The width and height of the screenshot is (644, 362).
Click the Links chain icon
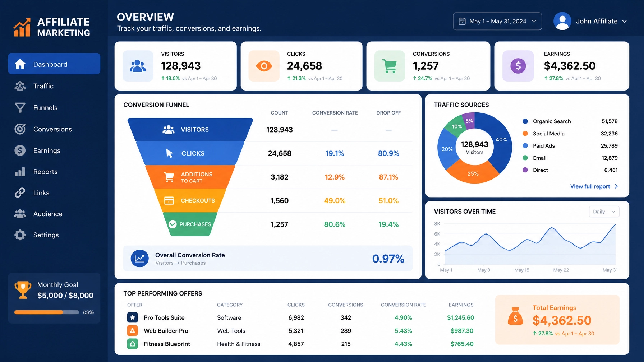pos(20,193)
